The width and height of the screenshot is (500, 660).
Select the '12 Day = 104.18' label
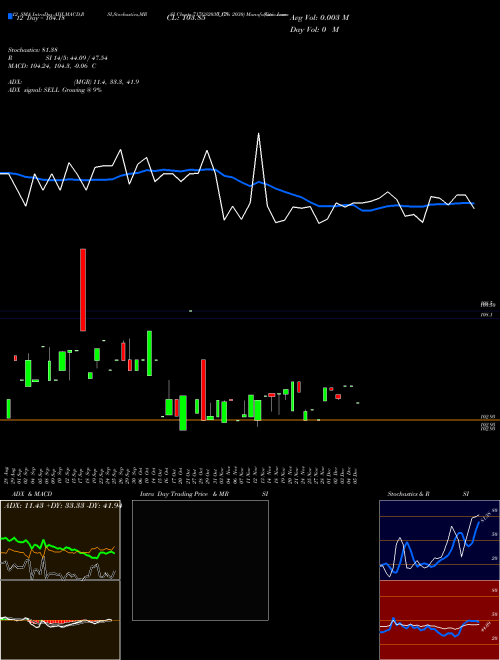coord(40,18)
